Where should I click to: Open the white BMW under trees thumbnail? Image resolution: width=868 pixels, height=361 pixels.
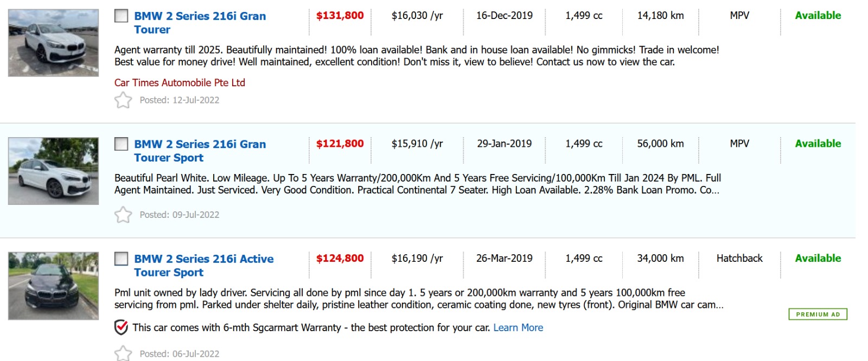53,171
